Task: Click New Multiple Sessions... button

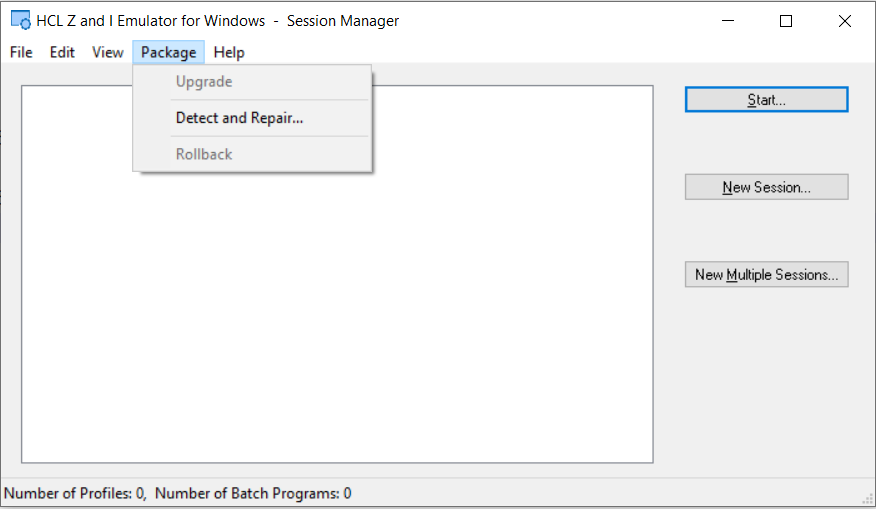Action: [766, 275]
